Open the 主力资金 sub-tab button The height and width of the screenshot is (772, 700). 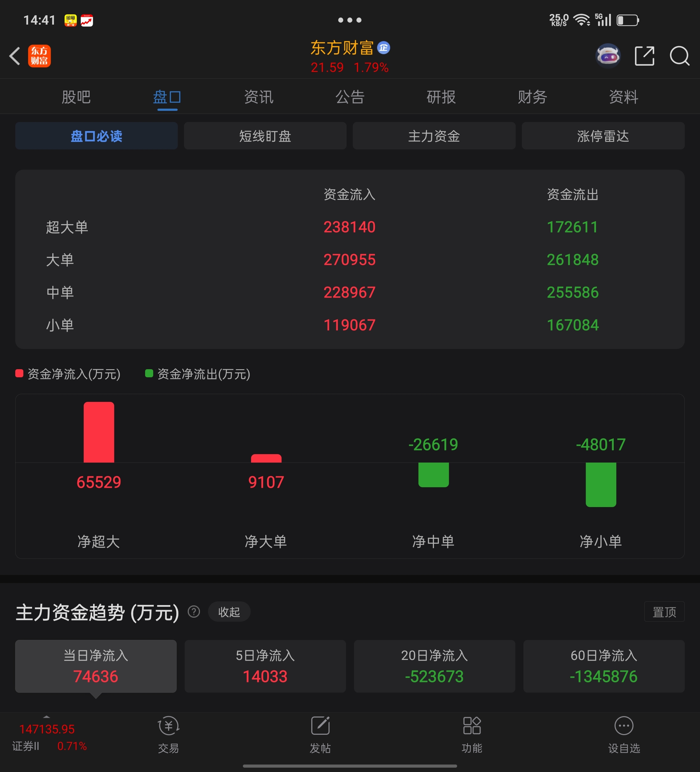pyautogui.click(x=434, y=136)
